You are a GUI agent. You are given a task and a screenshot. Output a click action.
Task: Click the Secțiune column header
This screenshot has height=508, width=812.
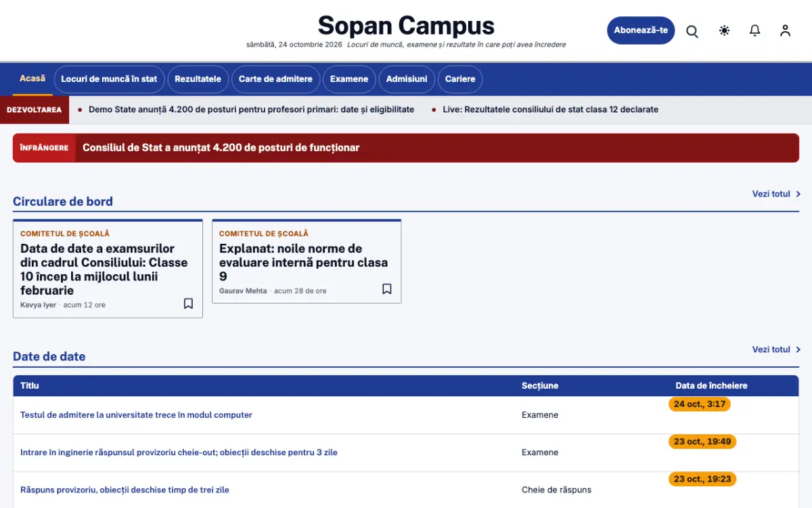pyautogui.click(x=540, y=386)
